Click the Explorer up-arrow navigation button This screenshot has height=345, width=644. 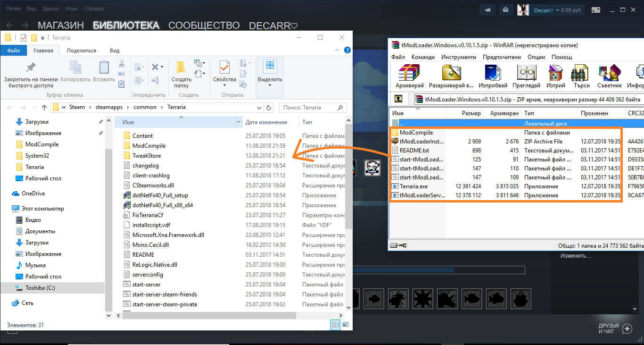click(44, 107)
